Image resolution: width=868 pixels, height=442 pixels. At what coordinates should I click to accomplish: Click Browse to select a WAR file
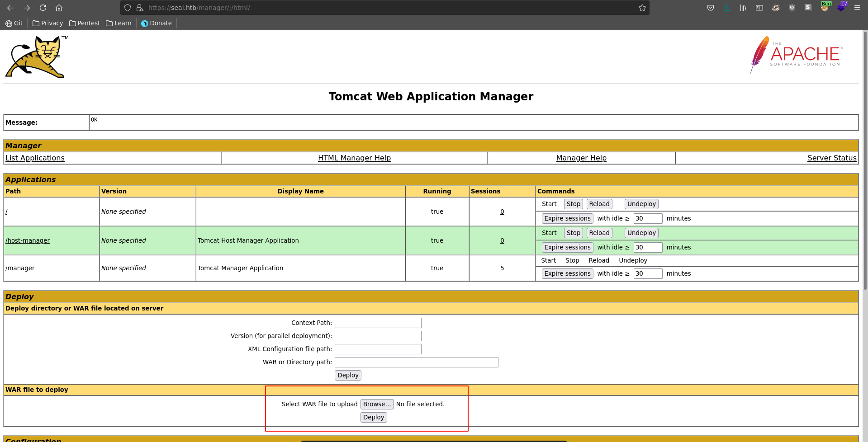[377, 404]
